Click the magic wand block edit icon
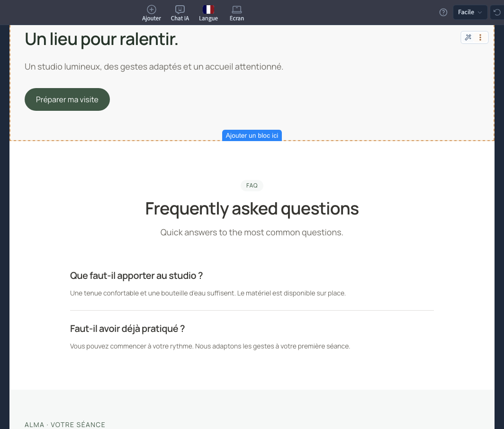This screenshot has width=504, height=429. point(468,37)
